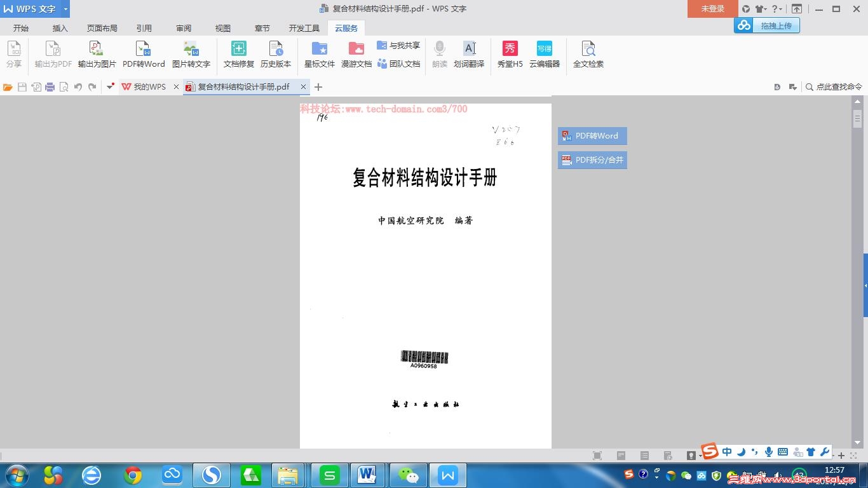This screenshot has height=488, width=868.
Task: Switch to the 开始 ribbon tab
Action: (21, 28)
